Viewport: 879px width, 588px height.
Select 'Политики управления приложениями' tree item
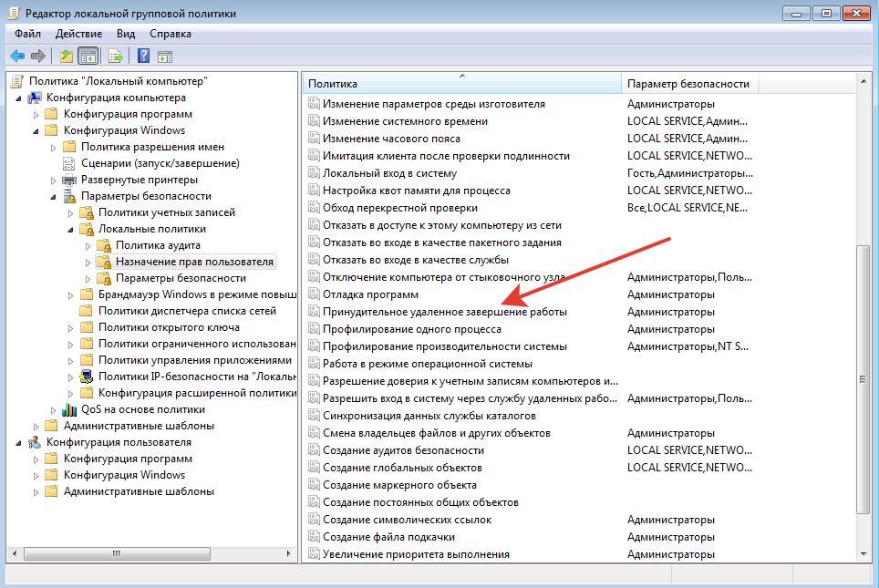(195, 360)
